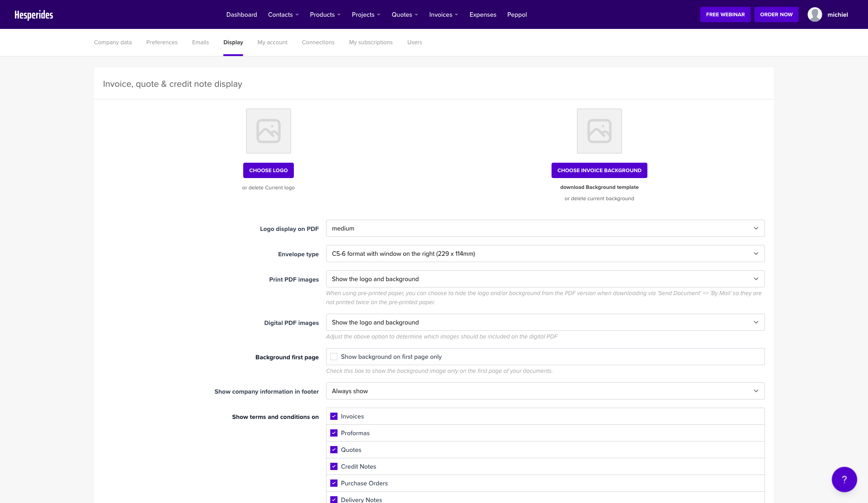
Task: Click the CHOOSE LOGO button
Action: click(269, 170)
